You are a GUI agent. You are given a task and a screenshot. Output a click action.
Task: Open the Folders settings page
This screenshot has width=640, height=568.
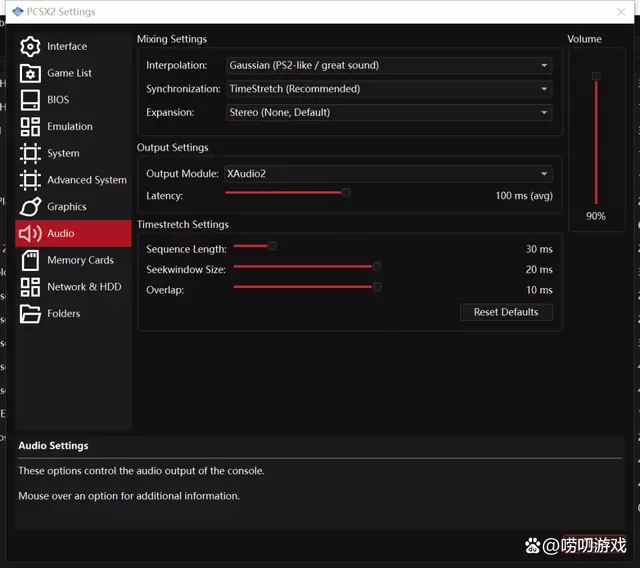[x=73, y=314]
